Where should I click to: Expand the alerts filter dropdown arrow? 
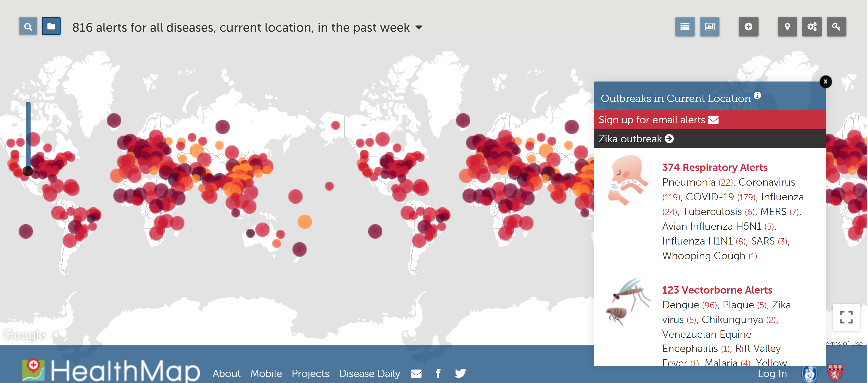(x=418, y=28)
